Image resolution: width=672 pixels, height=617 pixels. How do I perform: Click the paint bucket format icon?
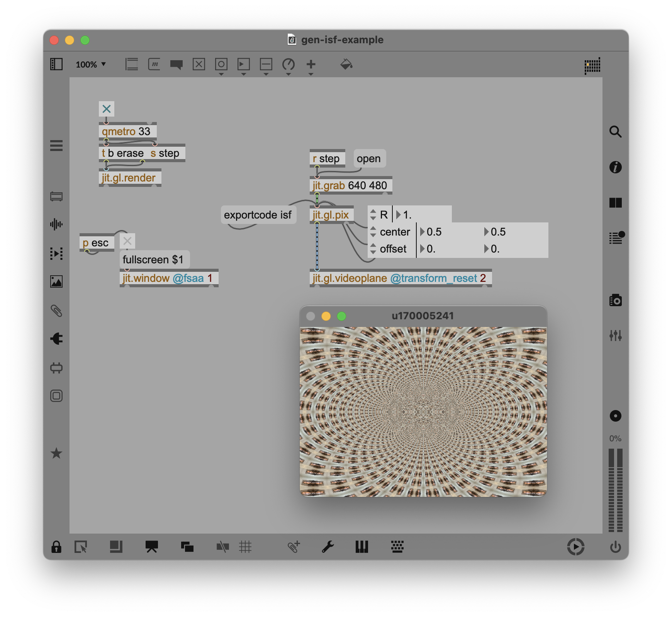click(x=346, y=64)
